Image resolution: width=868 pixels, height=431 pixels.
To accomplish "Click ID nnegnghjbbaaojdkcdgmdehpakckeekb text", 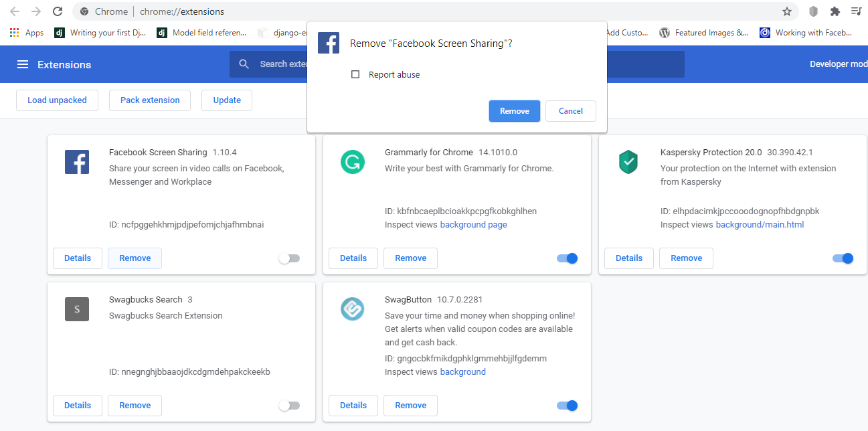I will (x=189, y=372).
